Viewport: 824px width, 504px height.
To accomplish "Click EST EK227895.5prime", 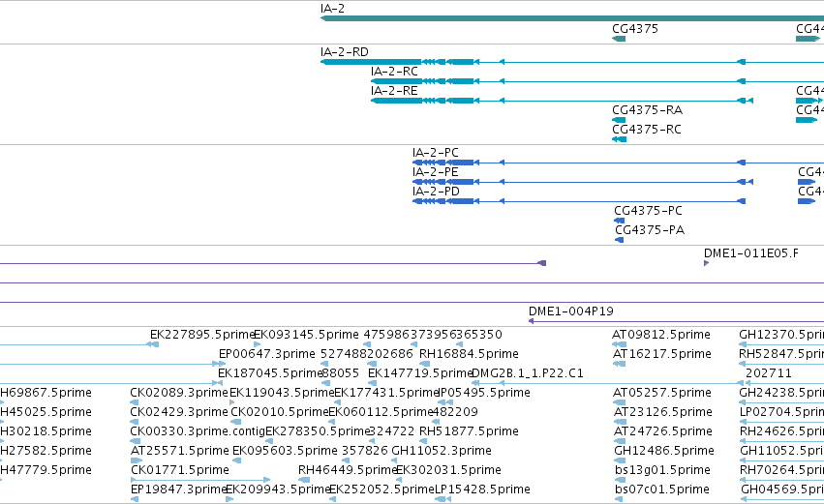I will click(202, 335).
